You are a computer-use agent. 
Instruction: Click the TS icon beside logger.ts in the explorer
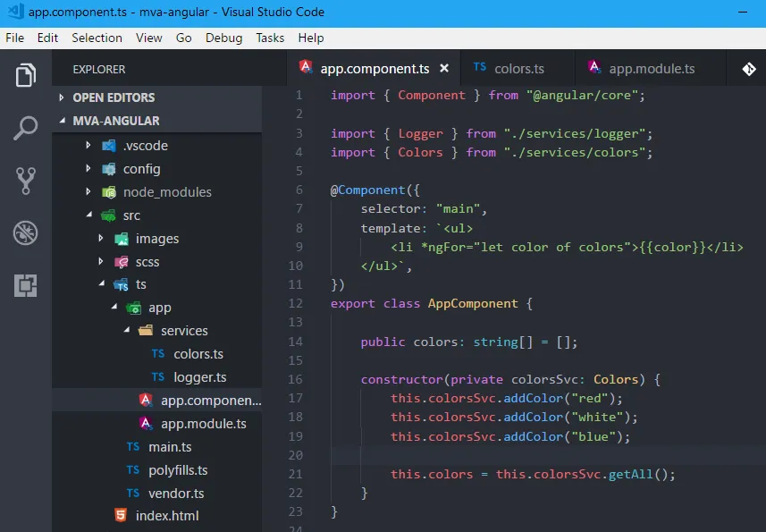(x=158, y=376)
